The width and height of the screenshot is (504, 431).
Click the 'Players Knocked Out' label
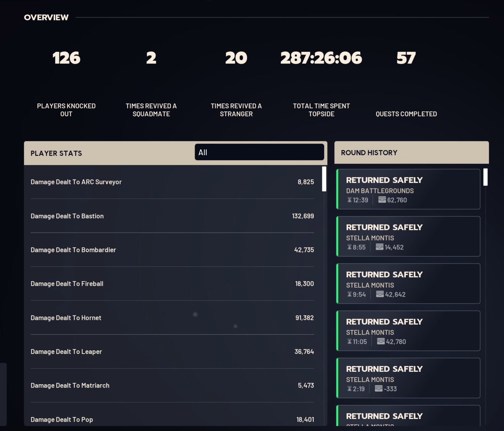coord(66,110)
